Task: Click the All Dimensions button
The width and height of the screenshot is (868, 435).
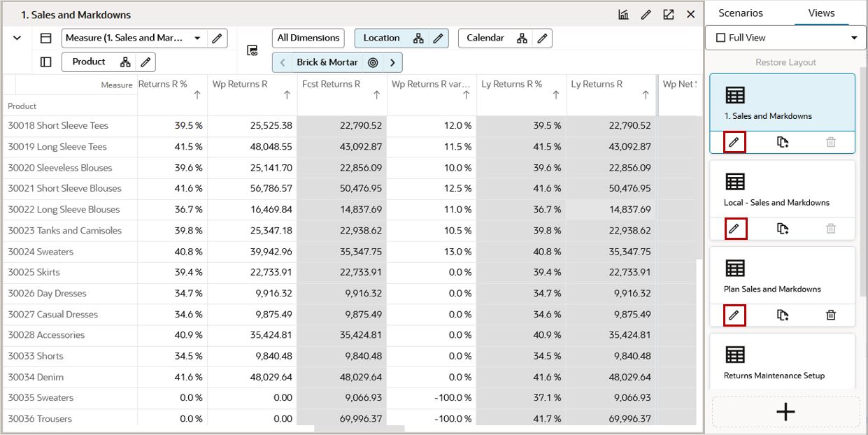Action: tap(308, 38)
